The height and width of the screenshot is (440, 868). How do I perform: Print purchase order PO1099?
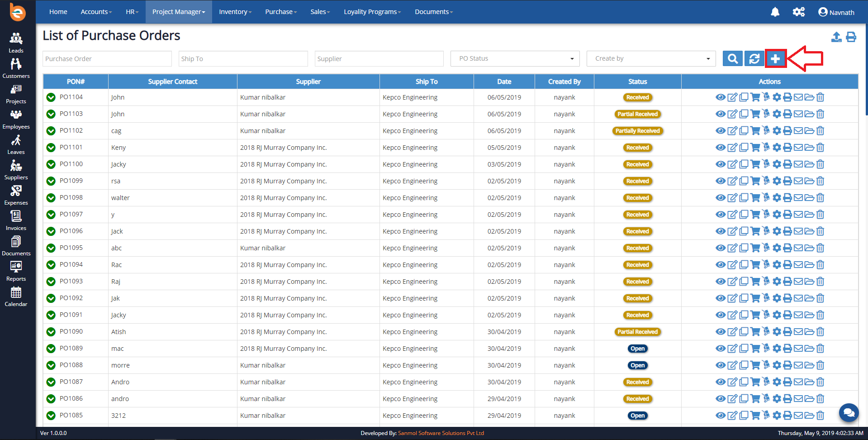click(x=787, y=181)
